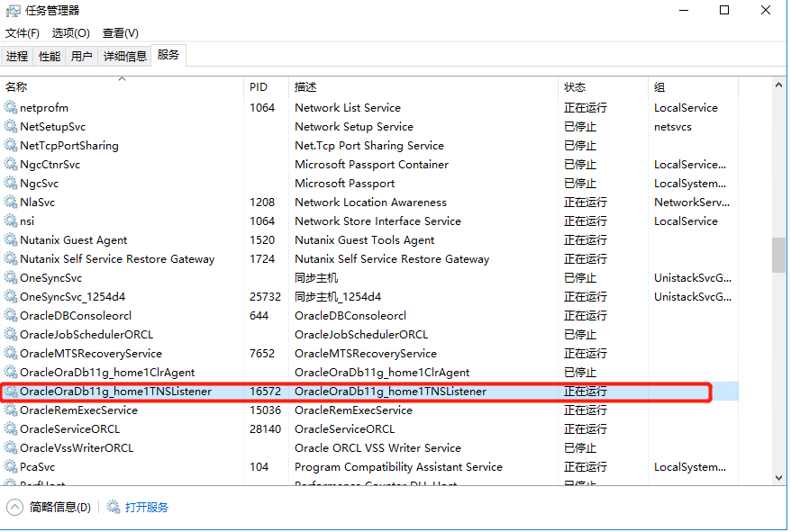
Task: Sort services by the 描述 column header
Action: click(423, 86)
